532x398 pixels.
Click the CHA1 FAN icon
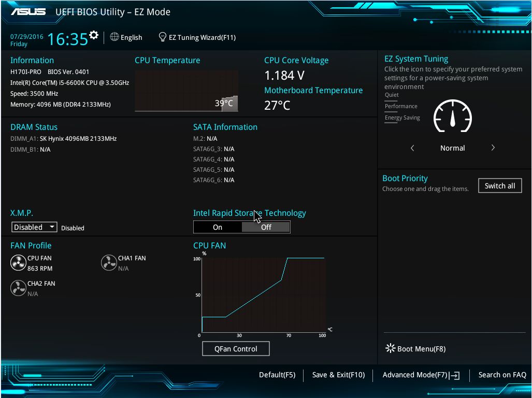tap(109, 263)
